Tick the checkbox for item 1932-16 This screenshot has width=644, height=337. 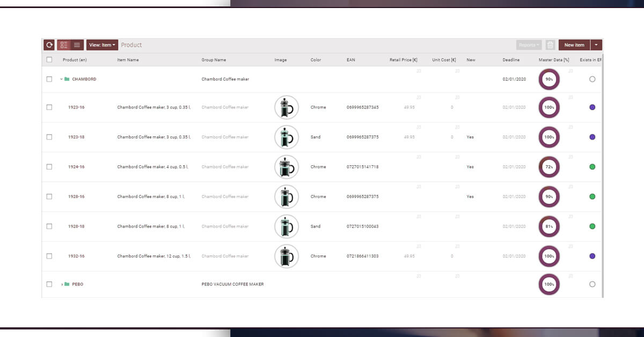49,256
